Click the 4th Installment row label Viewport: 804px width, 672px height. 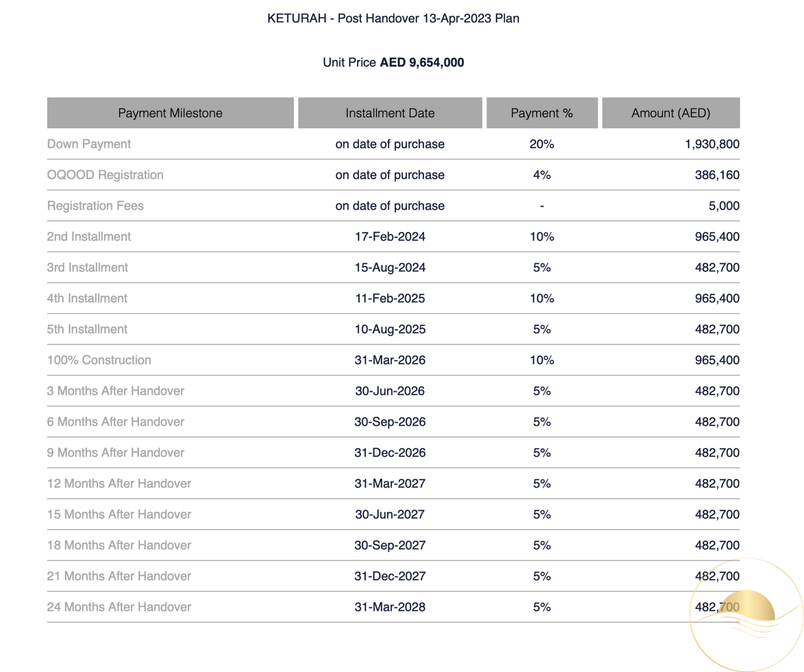click(87, 298)
